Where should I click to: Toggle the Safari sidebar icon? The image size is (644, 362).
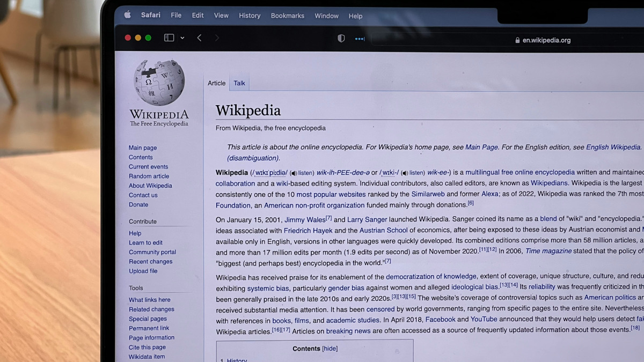pos(169,38)
